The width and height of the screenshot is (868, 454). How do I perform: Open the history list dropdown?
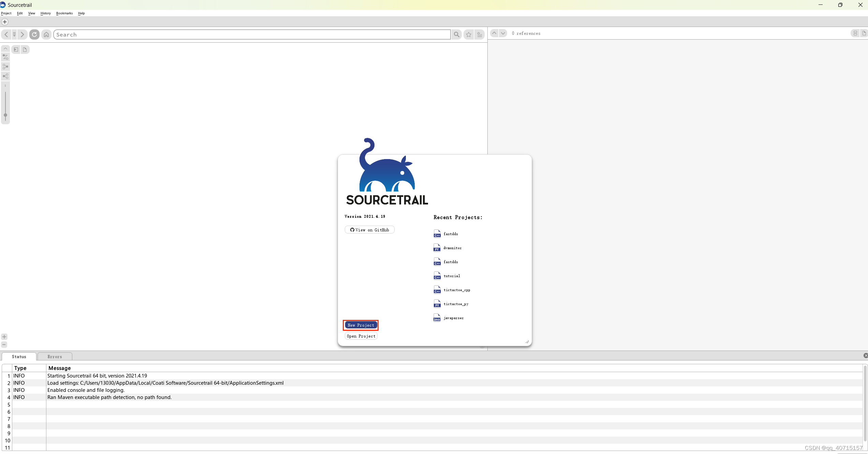(x=14, y=34)
